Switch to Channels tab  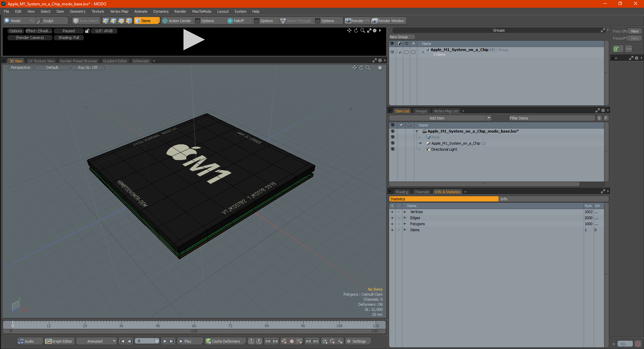(422, 192)
